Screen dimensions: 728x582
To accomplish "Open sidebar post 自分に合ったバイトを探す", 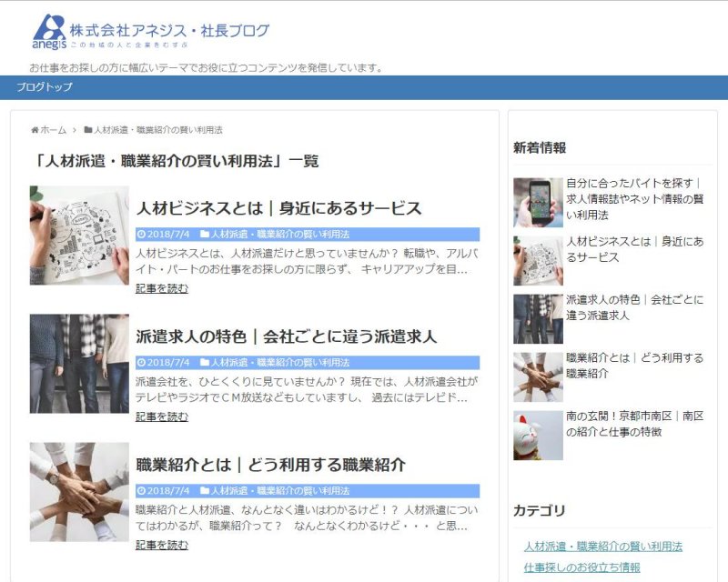I will [633, 198].
